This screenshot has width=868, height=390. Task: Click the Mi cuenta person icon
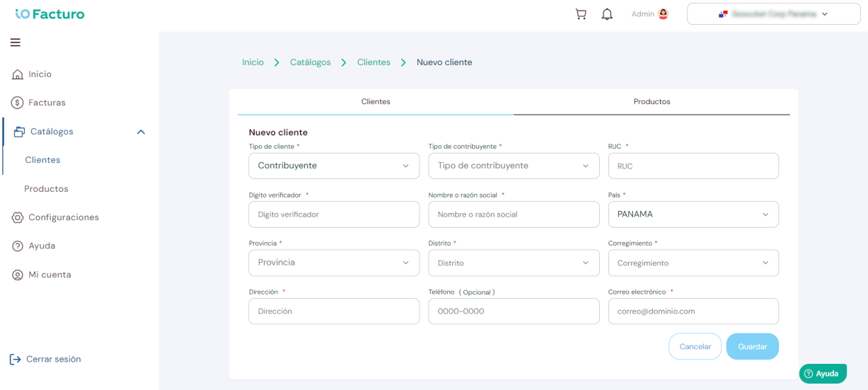tap(18, 275)
